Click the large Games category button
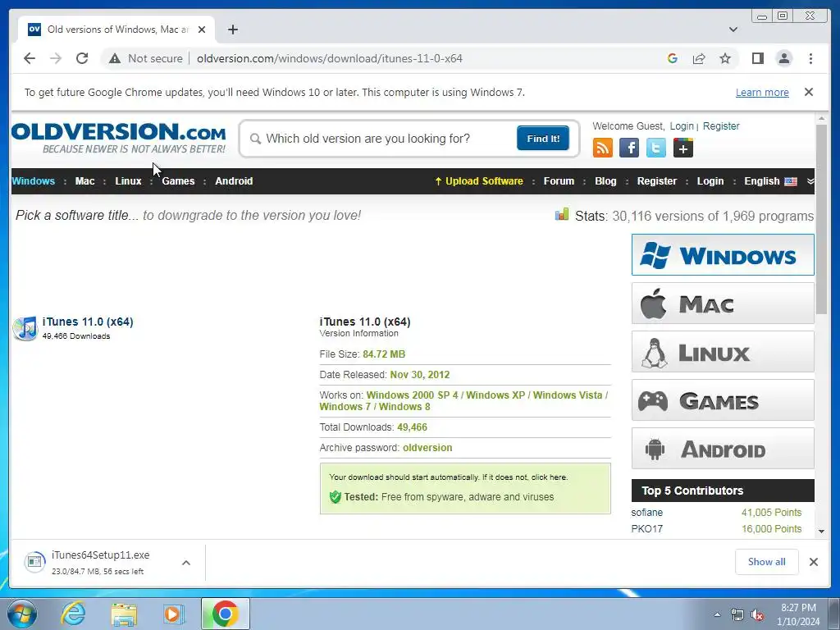 (x=723, y=400)
